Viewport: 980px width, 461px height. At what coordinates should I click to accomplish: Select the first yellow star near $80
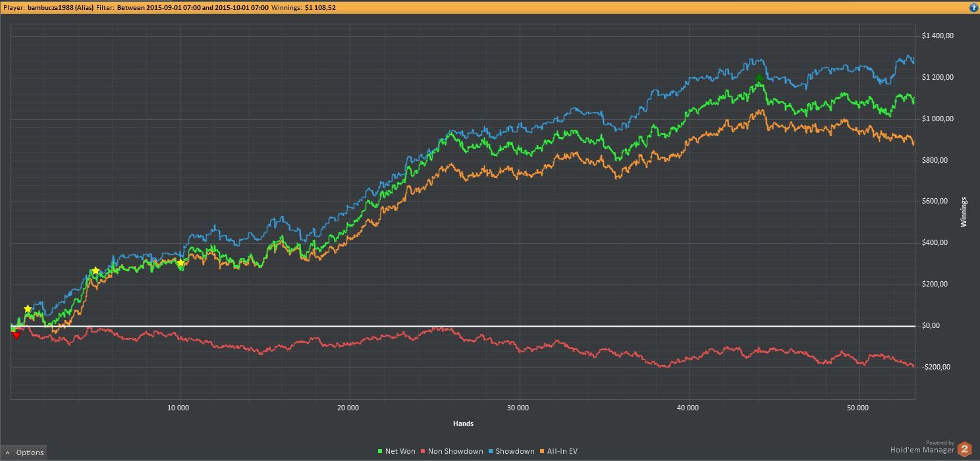point(28,309)
